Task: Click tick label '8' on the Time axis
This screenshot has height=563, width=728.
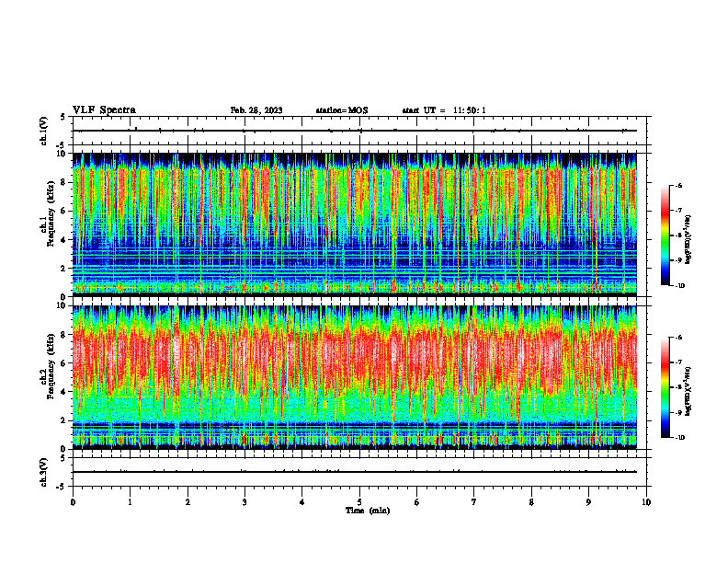Action: click(x=531, y=502)
